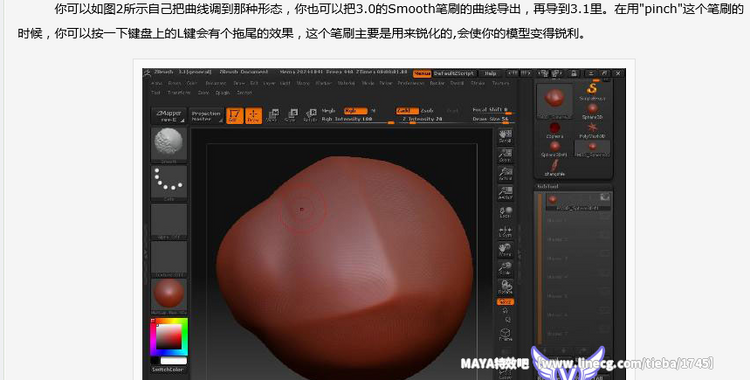Click the Scale icon on right shelf
The height and width of the screenshot is (380, 750).
point(505,268)
